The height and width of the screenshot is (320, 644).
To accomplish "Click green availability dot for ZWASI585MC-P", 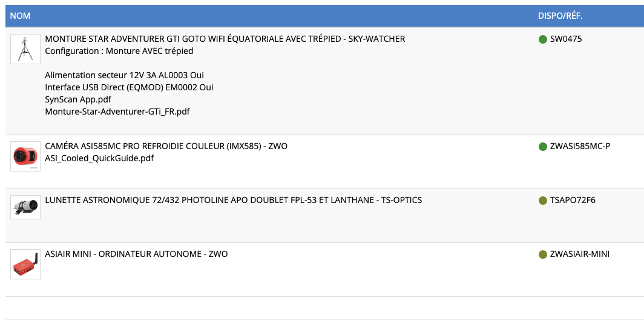I will tap(543, 147).
